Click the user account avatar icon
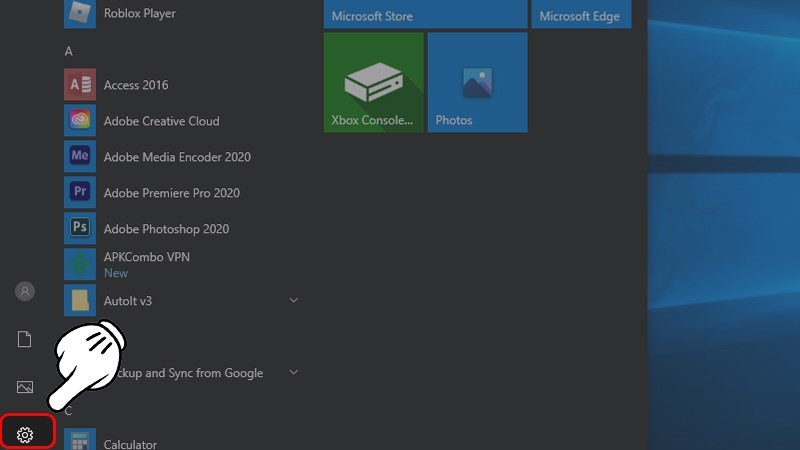This screenshot has height=450, width=800. coord(25,291)
